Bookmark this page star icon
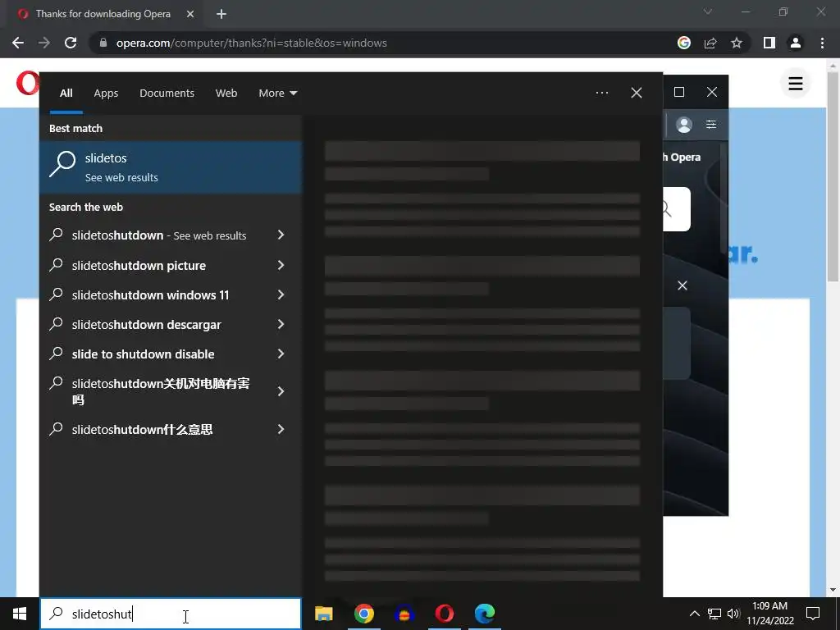Viewport: 840px width, 630px height. (737, 43)
